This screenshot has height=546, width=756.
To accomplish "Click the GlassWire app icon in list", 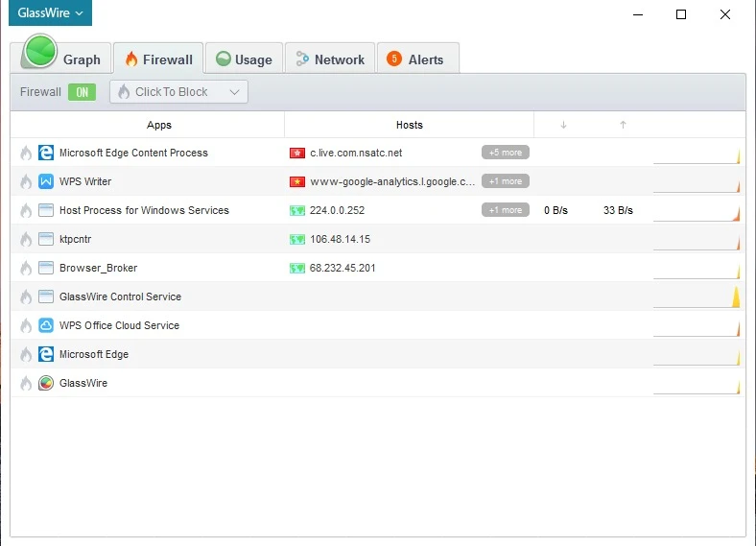I will click(x=45, y=383).
